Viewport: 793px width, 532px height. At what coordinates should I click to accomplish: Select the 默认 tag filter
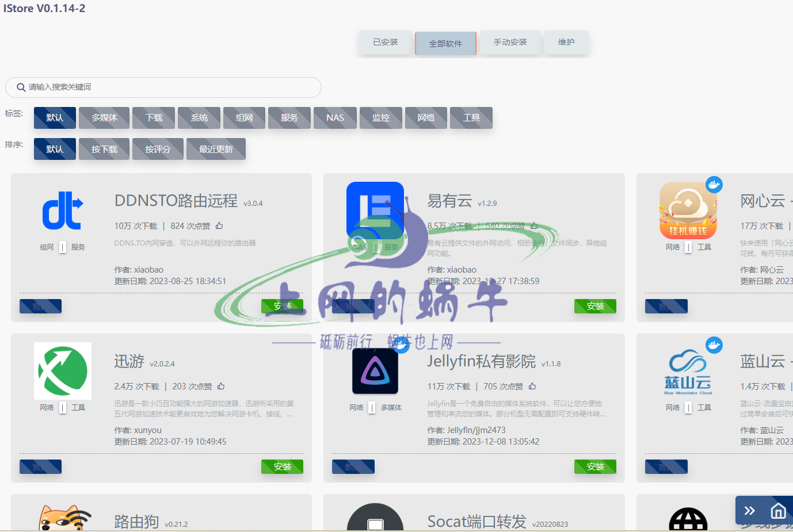[x=55, y=117]
